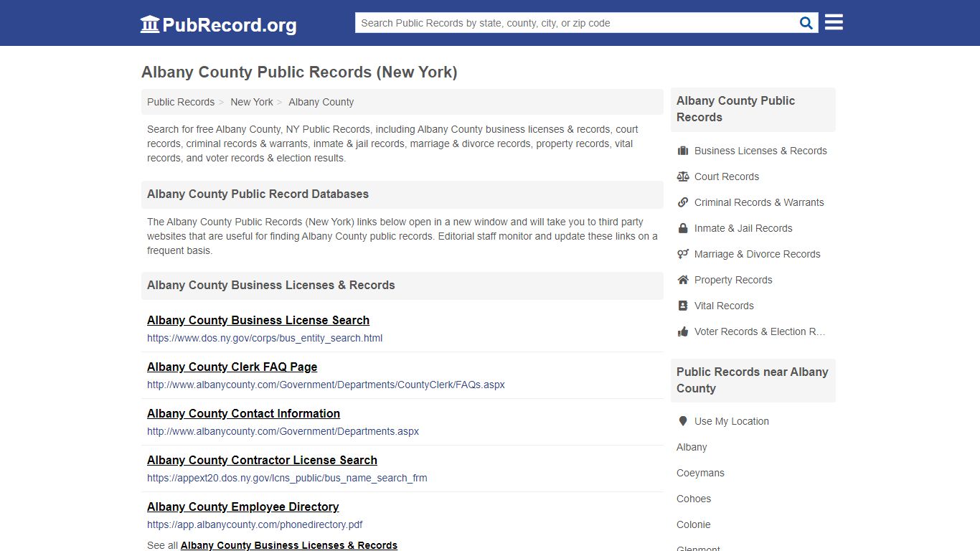Open Albany County Employee Directory
The width and height of the screenshot is (980, 551).
(242, 507)
